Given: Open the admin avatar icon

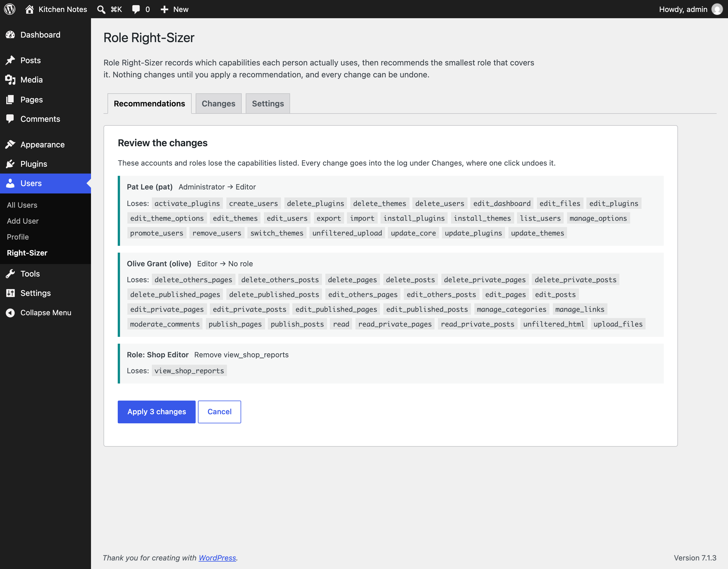Looking at the screenshot, I should (717, 9).
